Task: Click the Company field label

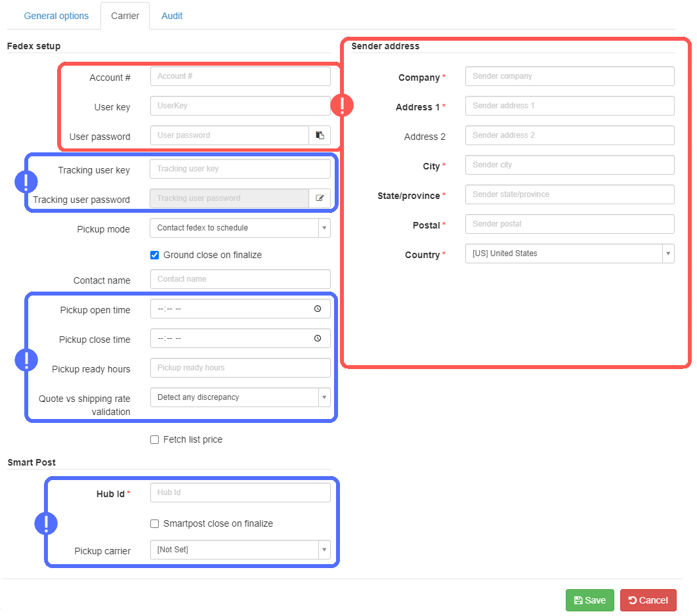Action: (x=419, y=78)
